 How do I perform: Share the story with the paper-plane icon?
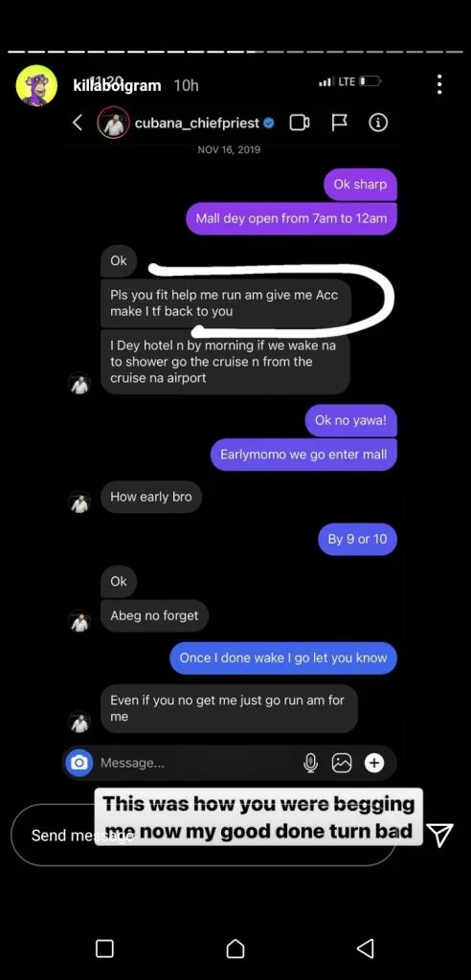pyautogui.click(x=439, y=835)
